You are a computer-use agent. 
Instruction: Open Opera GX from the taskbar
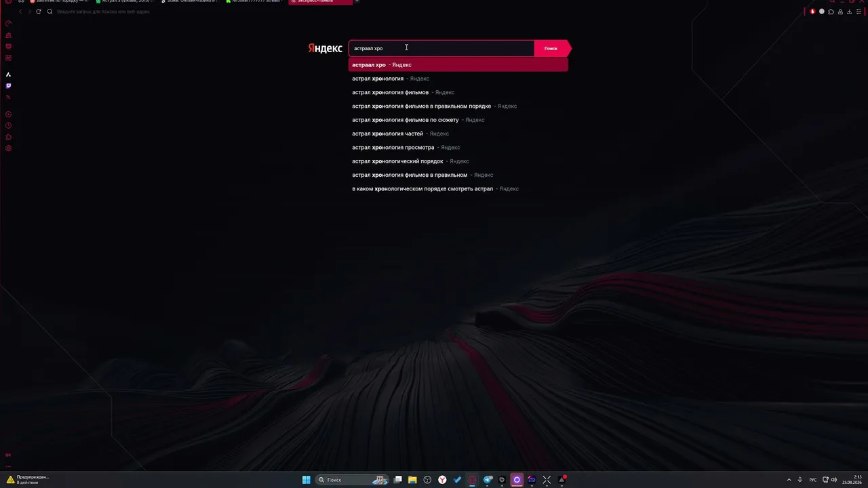tap(473, 480)
